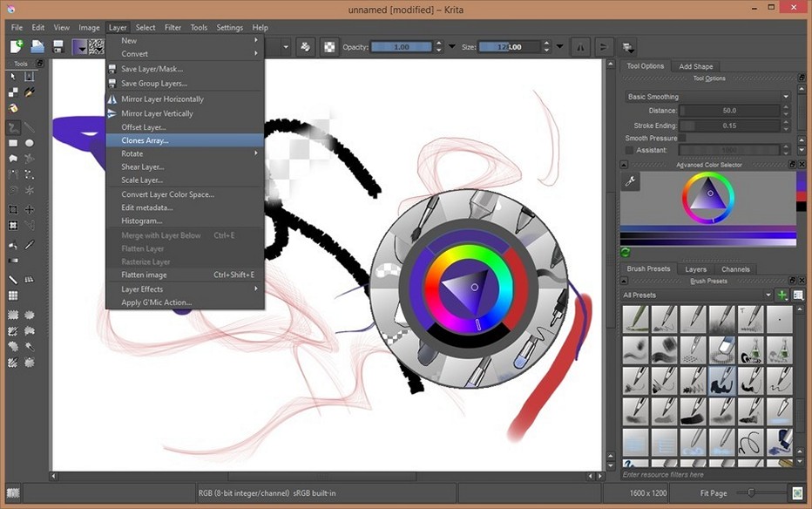
Task: Activate the Rectangle tool
Action: click(12, 142)
